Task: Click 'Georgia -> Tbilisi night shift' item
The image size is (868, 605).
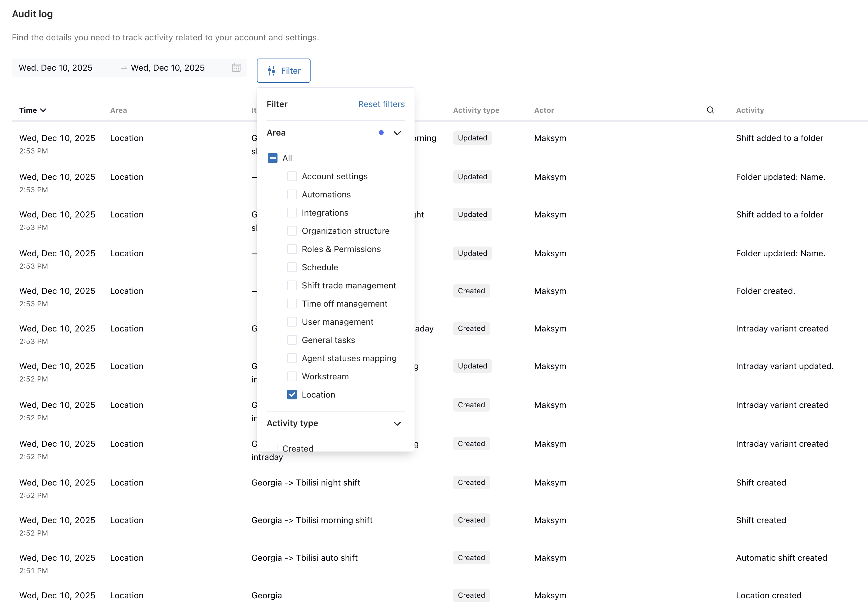Action: coord(305,482)
